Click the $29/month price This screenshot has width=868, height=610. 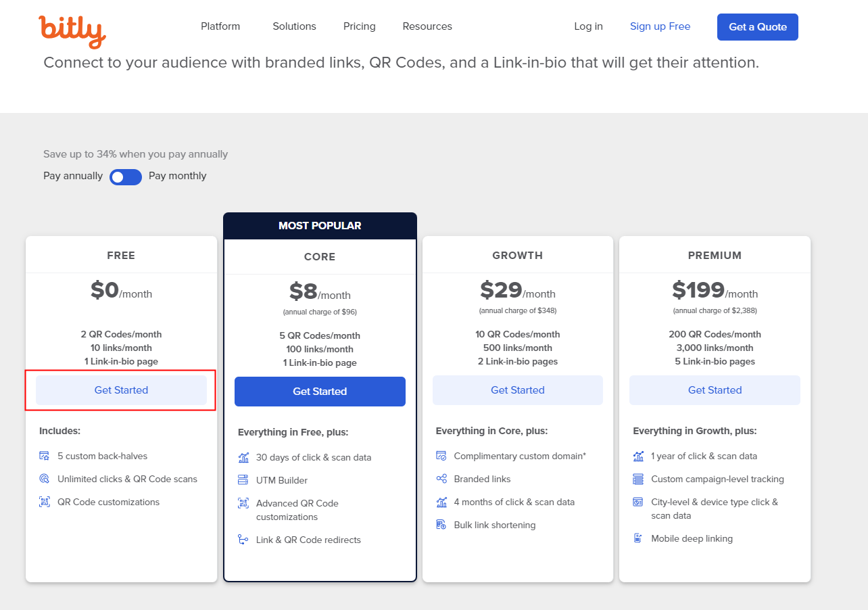(518, 291)
